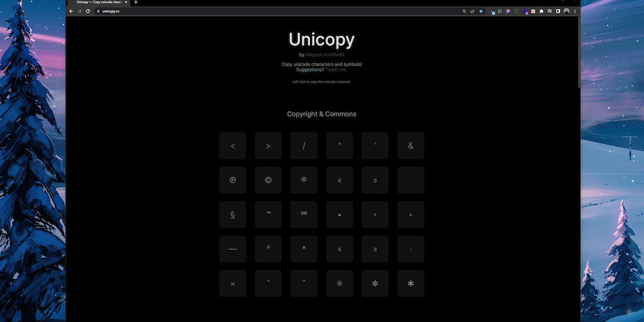
Task: Copy the » tile beside the blank tile
Action: pyautogui.click(x=375, y=180)
